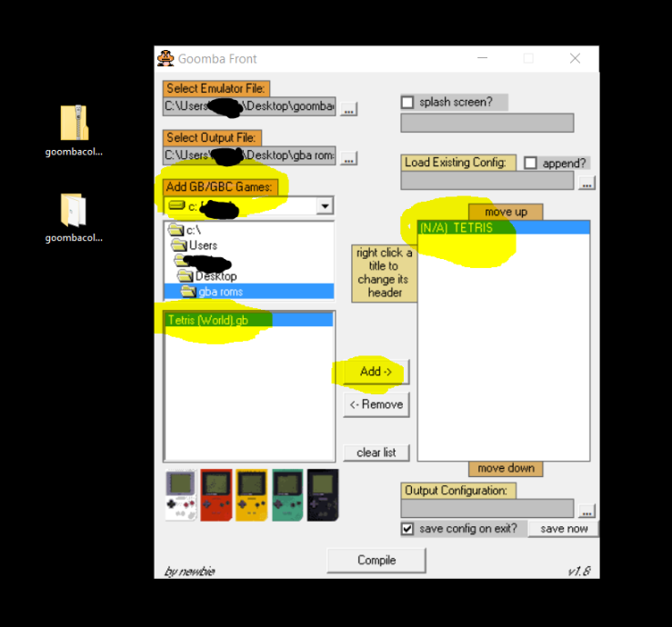Select the Users folder in directory tree
This screenshot has width=672, height=627.
coord(203,245)
